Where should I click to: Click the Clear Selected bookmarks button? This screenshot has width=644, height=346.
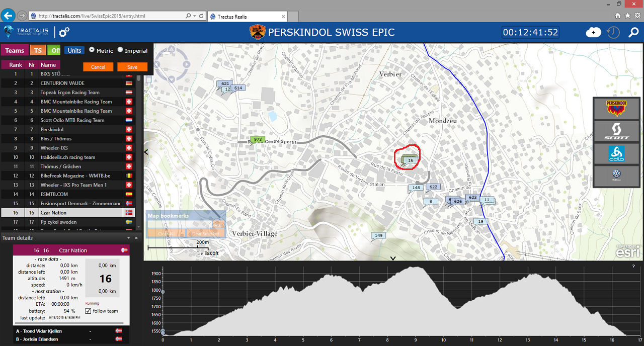(205, 233)
